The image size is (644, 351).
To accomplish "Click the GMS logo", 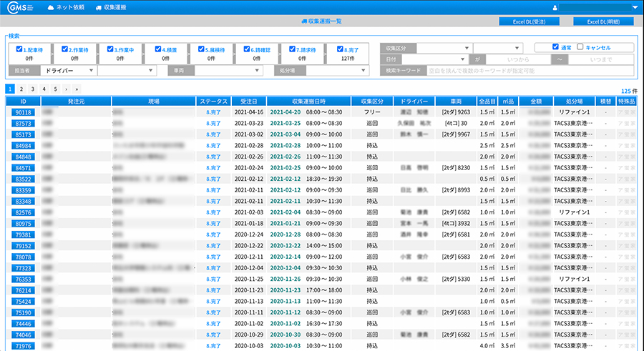I will coord(20,7).
